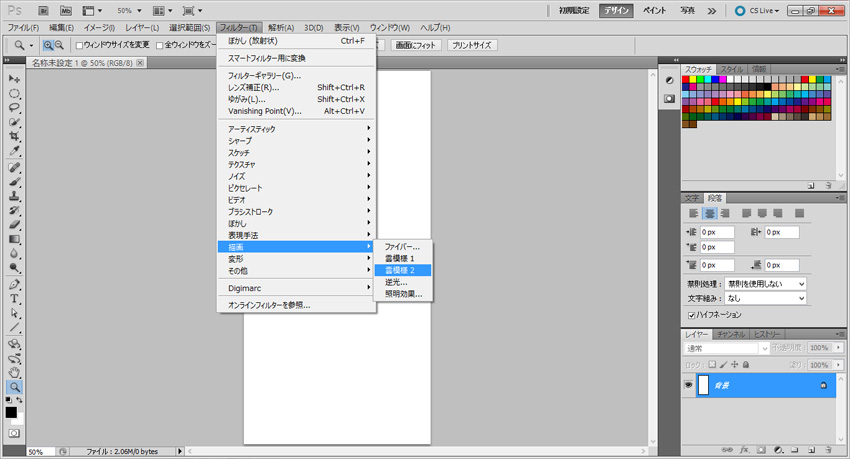This screenshot has width=850, height=459.
Task: Click the left indent input field
Action: (717, 232)
